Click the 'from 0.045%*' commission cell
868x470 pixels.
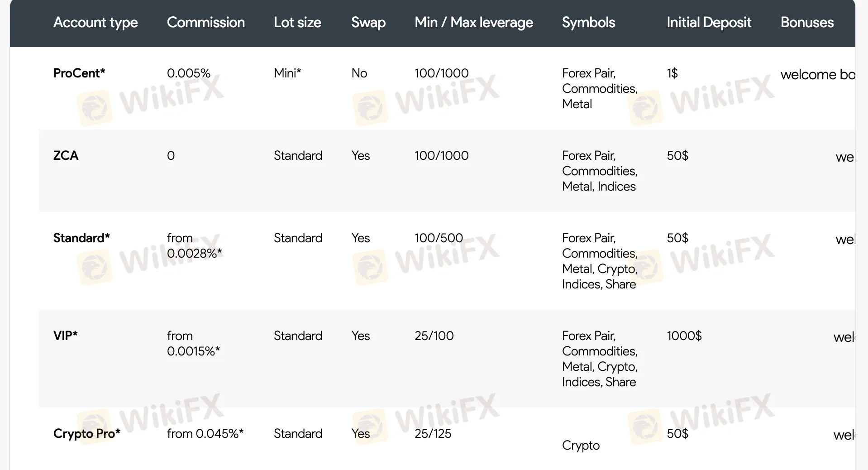[205, 434]
